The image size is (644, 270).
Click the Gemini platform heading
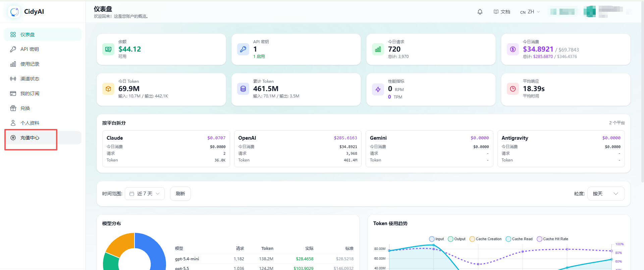tap(378, 138)
